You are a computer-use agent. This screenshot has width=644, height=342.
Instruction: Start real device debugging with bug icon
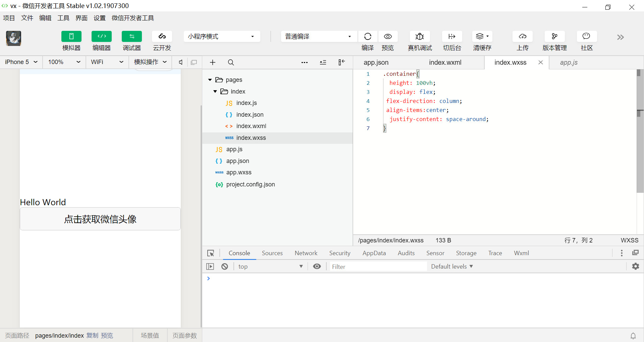pos(420,37)
